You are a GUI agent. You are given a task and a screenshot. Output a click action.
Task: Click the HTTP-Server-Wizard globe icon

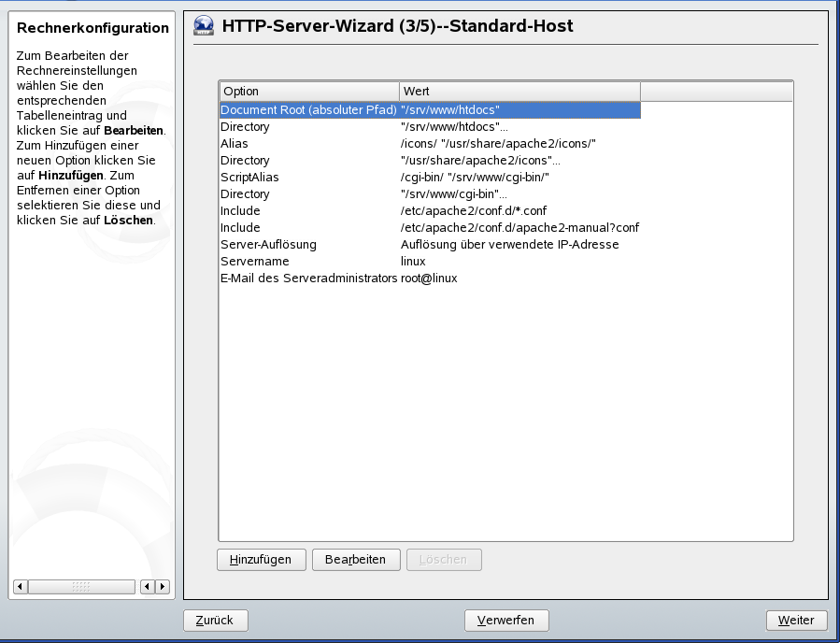click(203, 26)
